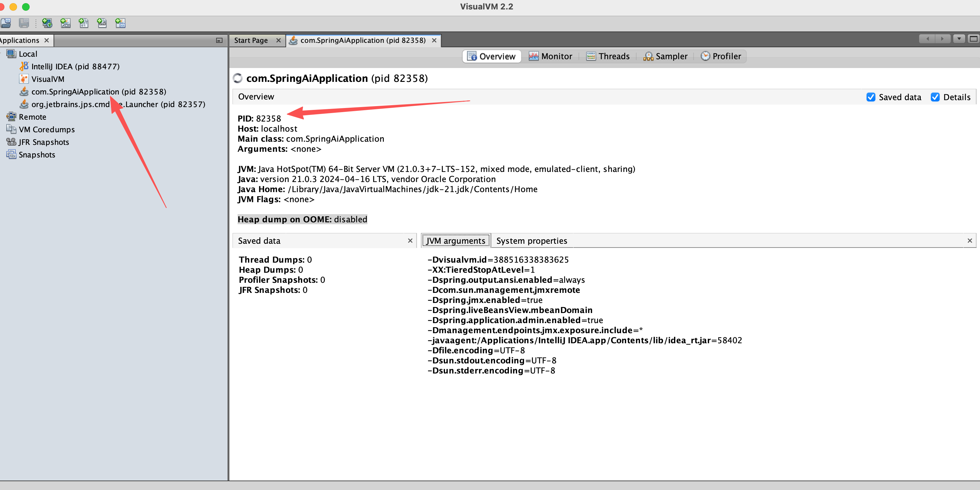Minimize the Applications side panel

(219, 40)
